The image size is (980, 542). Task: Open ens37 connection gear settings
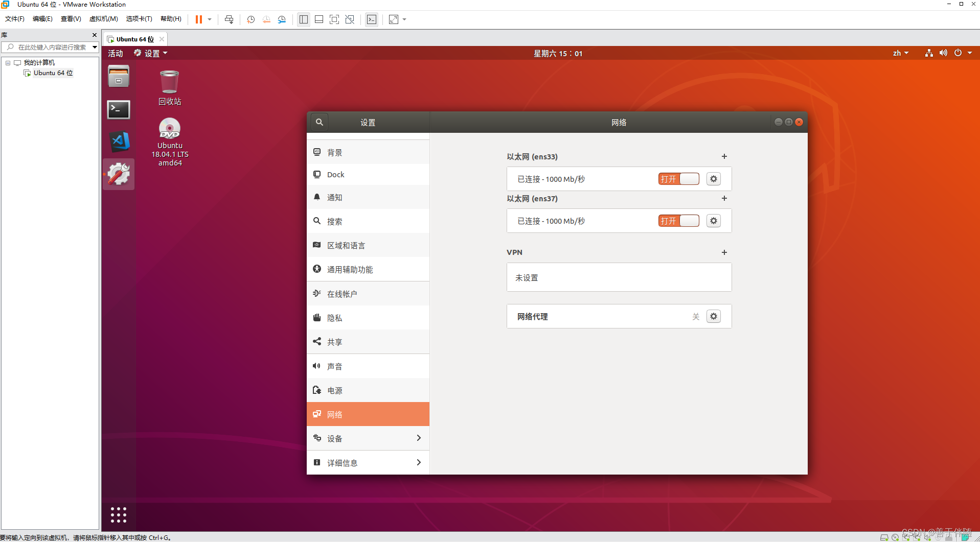(714, 221)
